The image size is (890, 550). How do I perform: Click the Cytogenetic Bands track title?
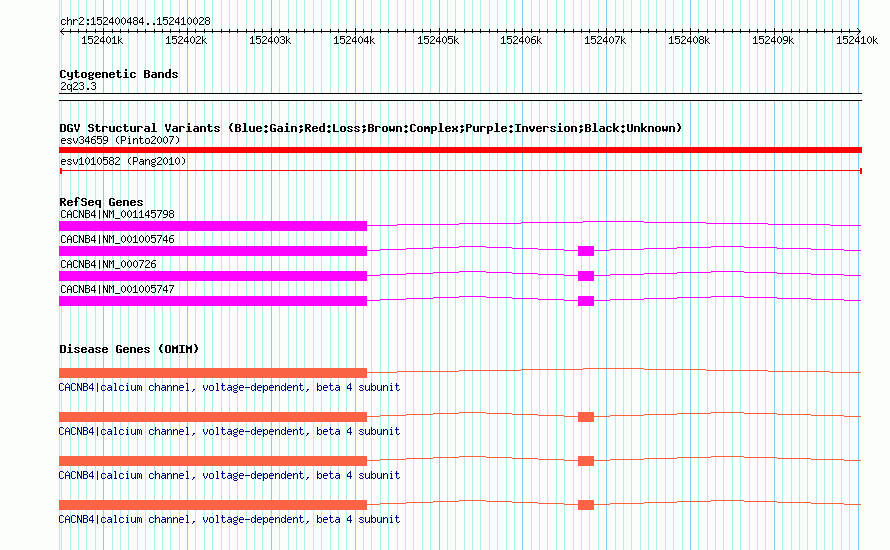click(x=119, y=74)
